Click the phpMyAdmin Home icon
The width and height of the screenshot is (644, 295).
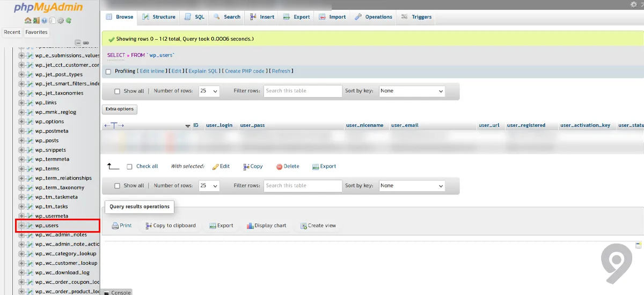28,21
